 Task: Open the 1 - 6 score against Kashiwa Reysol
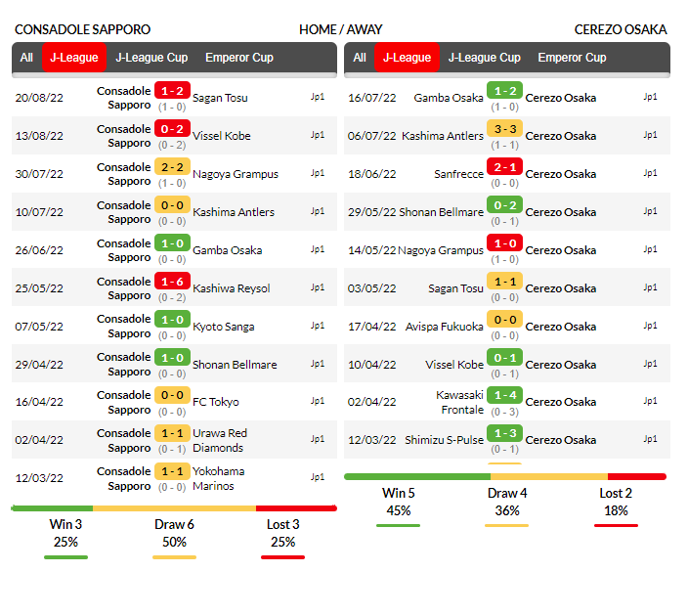click(172, 282)
